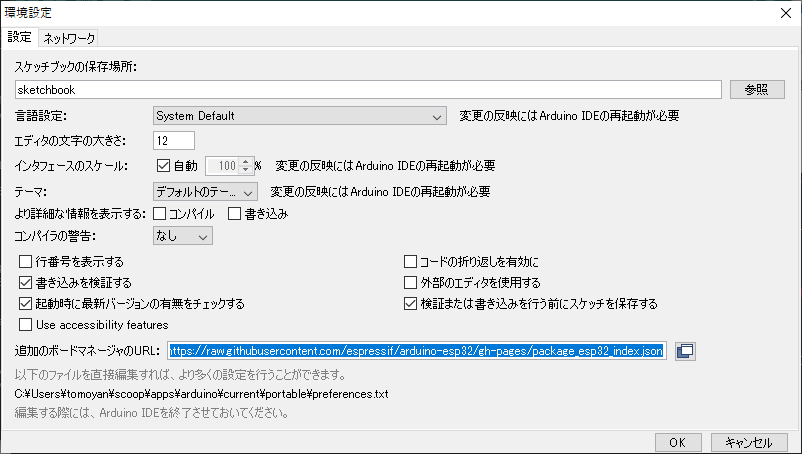This screenshot has width=802, height=454.
Task: Toggle 検証または書き込みを行う前にスケッチを保存する checkbox
Action: pos(410,303)
